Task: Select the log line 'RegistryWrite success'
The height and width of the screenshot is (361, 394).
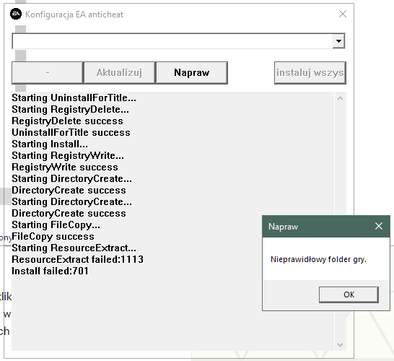Action: tap(65, 167)
